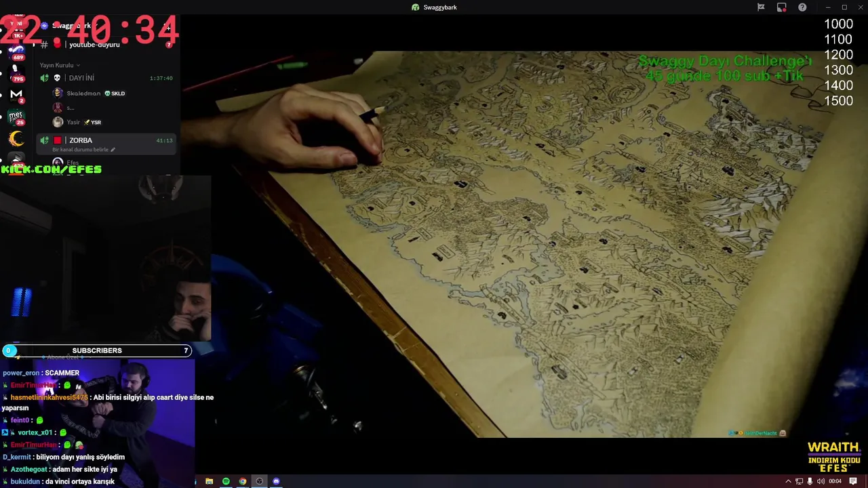
Task: Click the microphone tray icon
Action: [810, 481]
